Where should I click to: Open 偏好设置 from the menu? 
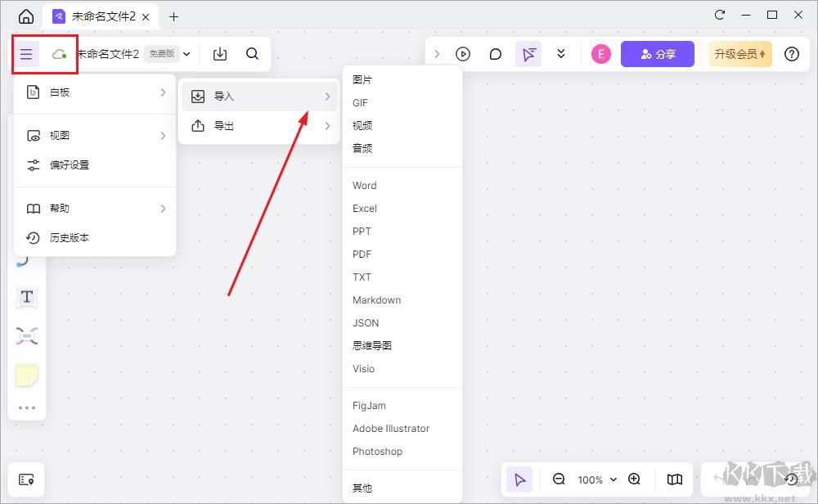point(70,164)
